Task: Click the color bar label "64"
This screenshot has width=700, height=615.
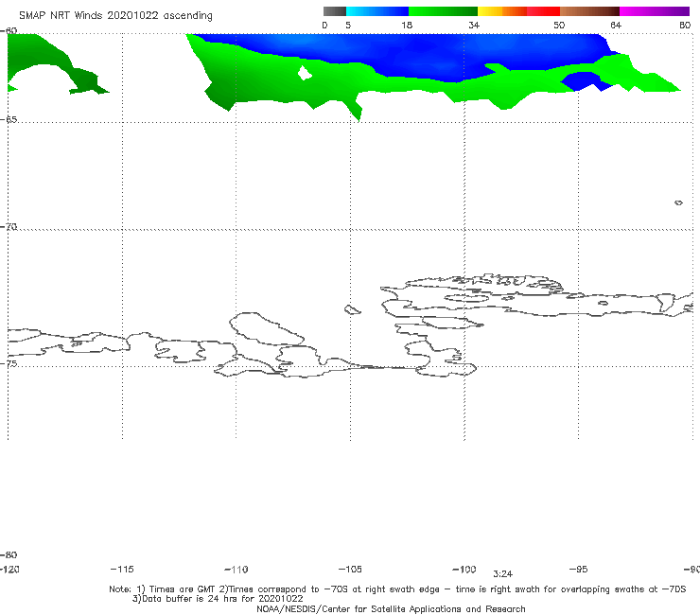Action: point(616,25)
